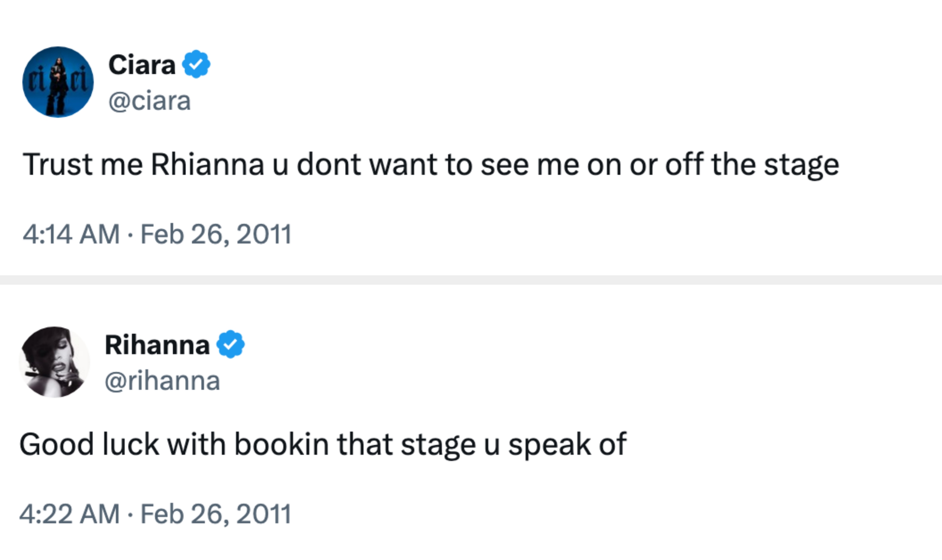Open the @ciara handle link
Screen dimensions: 942x560
click(150, 101)
